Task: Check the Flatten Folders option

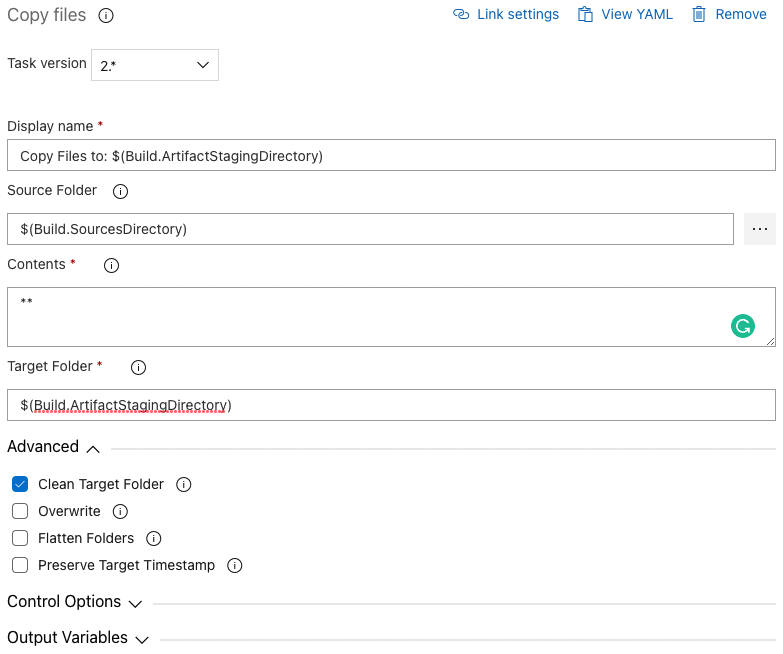Action: click(20, 538)
